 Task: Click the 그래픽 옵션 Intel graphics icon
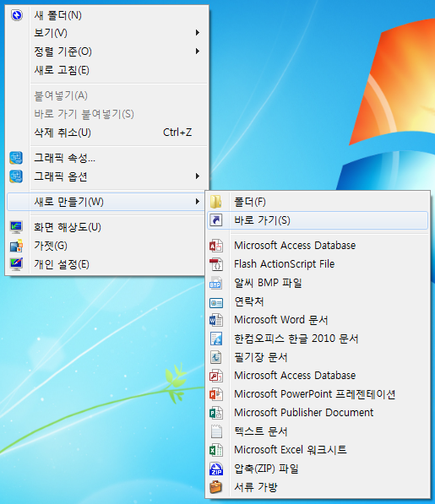click(x=16, y=176)
